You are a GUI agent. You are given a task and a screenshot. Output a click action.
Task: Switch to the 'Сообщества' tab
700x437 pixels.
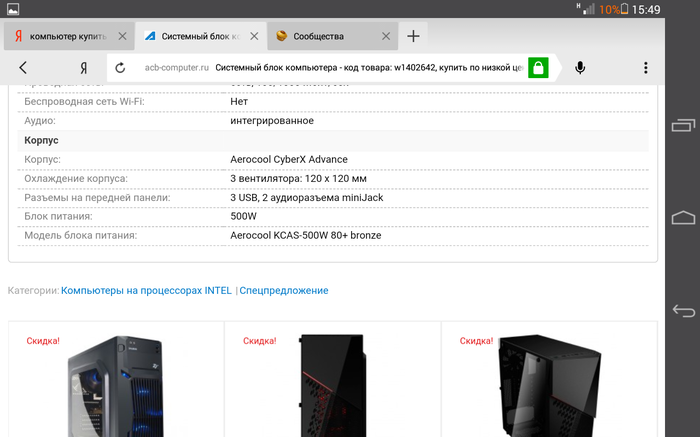(x=325, y=37)
